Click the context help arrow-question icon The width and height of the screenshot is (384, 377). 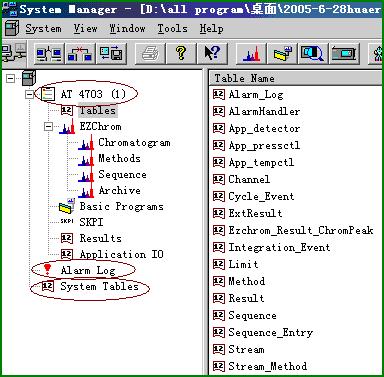pyautogui.click(x=212, y=53)
